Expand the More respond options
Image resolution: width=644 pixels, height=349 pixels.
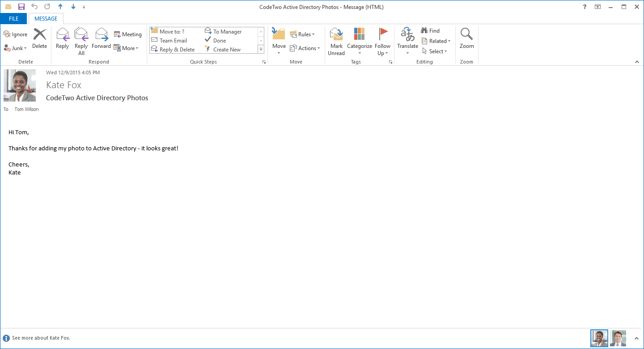[x=126, y=48]
